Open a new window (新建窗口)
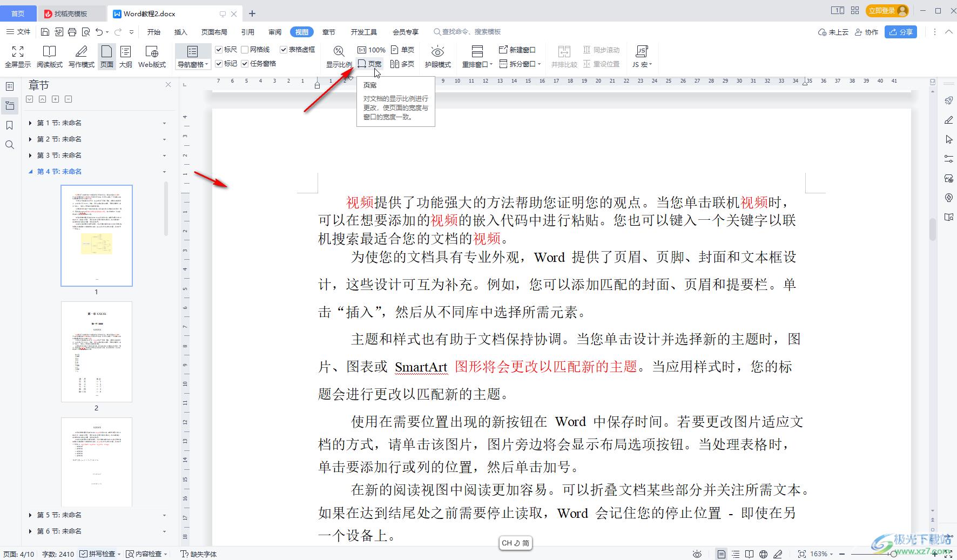Screen dimensions: 957x560 pyautogui.click(x=517, y=50)
